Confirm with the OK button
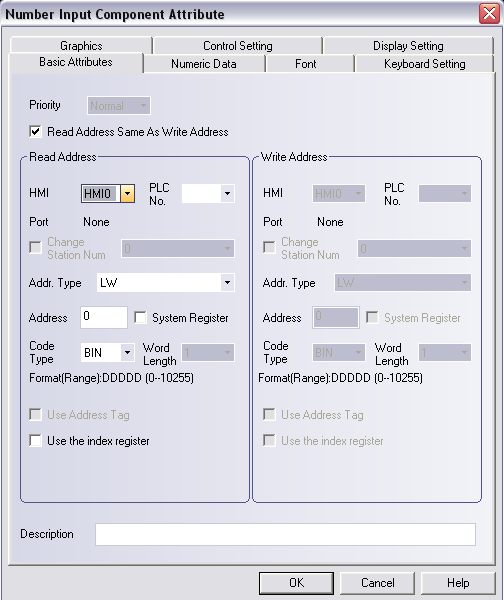The height and width of the screenshot is (600, 504). (x=296, y=583)
